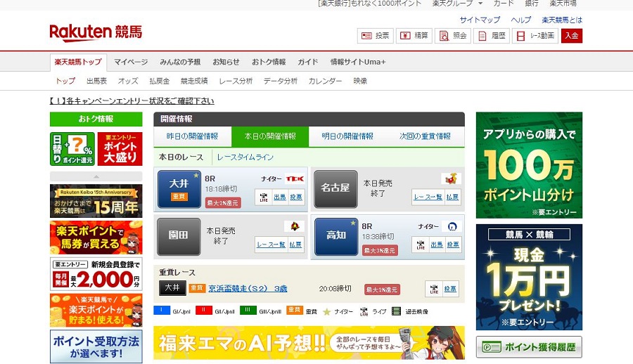Open 出馬 entries link for 大井

[280, 197]
